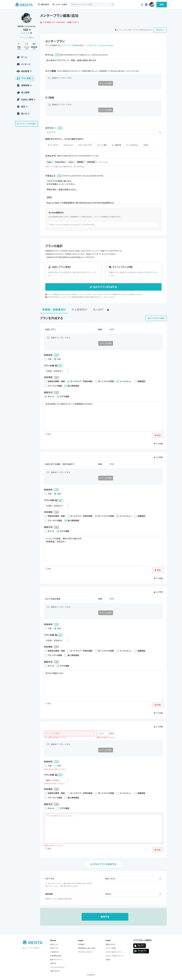The image size is (182, 980).
Task: Remove the Linux skill tag
Action: 74,162
